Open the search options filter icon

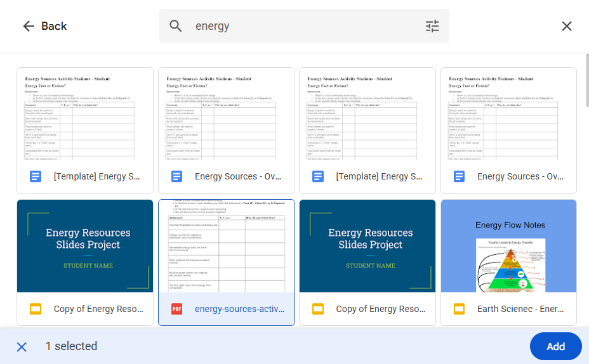pos(432,26)
